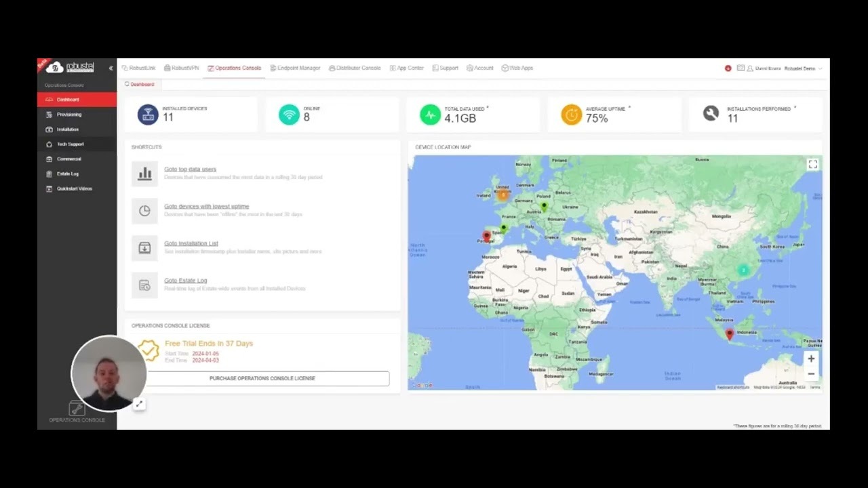
Task: Open Quickstart Videos in the sidebar
Action: 77,188
